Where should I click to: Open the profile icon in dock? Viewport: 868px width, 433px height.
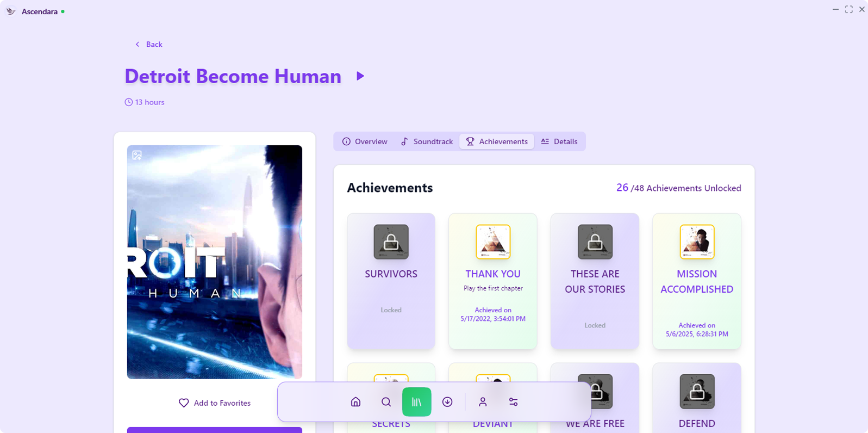tap(483, 402)
